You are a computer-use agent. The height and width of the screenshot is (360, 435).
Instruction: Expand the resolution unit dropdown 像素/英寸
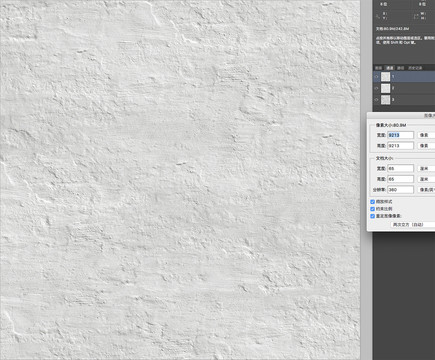pyautogui.click(x=426, y=190)
